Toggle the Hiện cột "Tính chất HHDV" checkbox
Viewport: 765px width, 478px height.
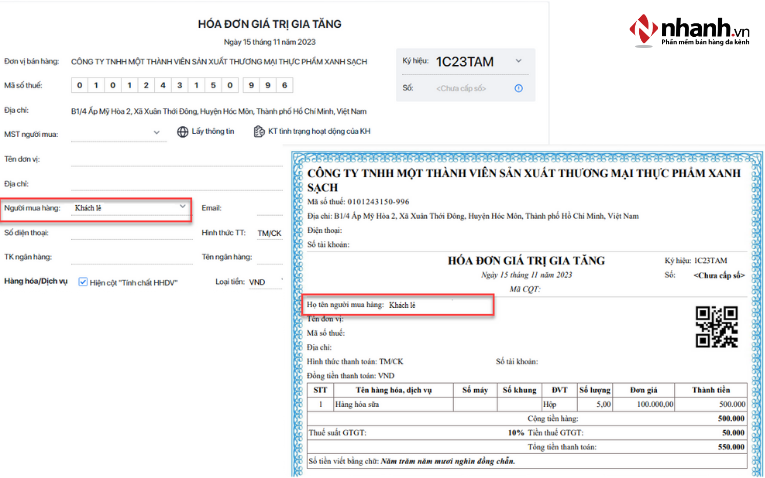point(83,282)
